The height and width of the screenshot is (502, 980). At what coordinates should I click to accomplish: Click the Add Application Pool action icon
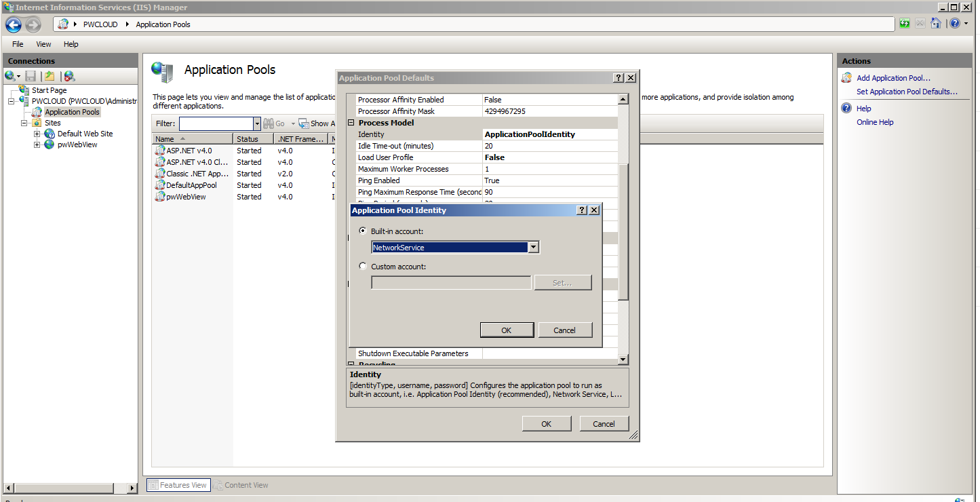pyautogui.click(x=846, y=78)
